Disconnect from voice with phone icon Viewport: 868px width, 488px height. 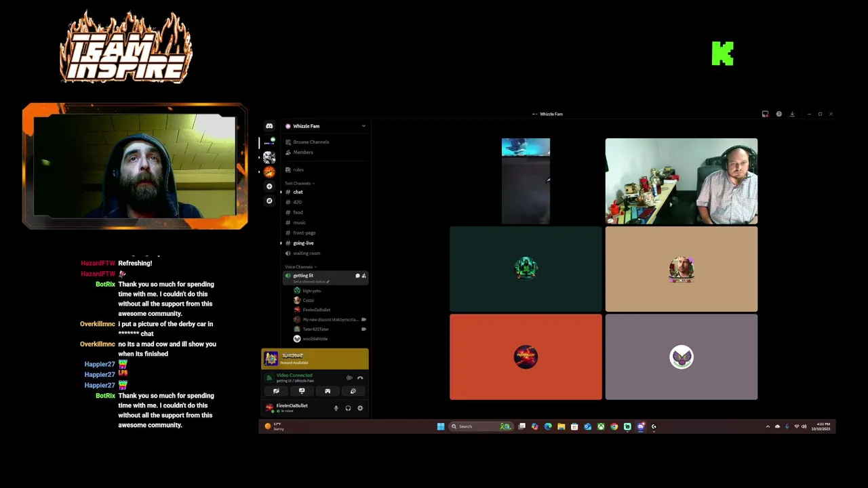(x=360, y=378)
